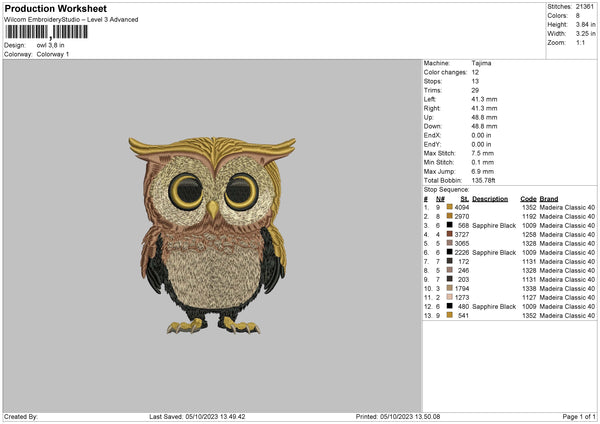Image resolution: width=600 pixels, height=424 pixels.
Task: Click the Stitches count value 21361
Action: pos(583,7)
